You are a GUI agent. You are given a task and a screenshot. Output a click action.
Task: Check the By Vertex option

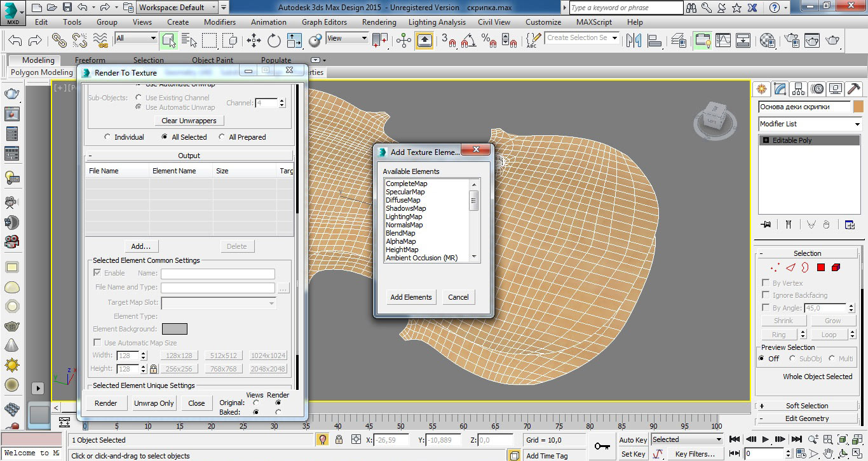[766, 283]
